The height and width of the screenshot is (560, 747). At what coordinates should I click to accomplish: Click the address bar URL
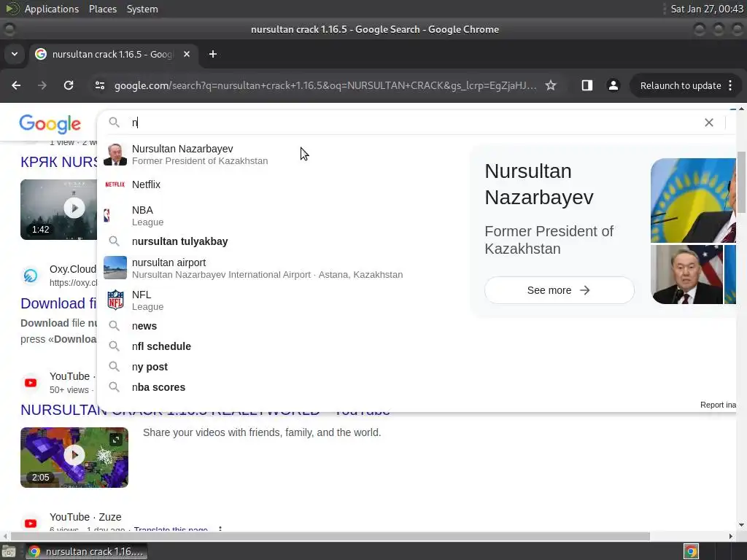tap(325, 86)
